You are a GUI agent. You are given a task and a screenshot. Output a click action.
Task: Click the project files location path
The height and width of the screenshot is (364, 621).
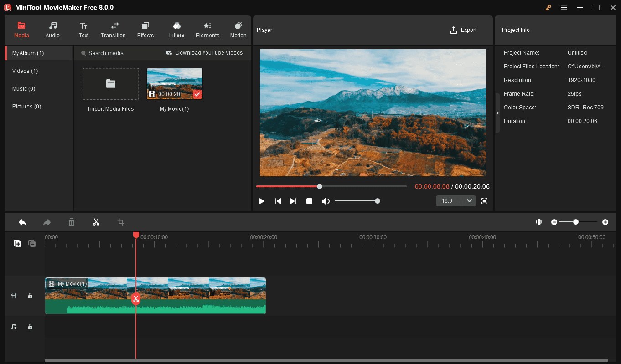click(587, 67)
